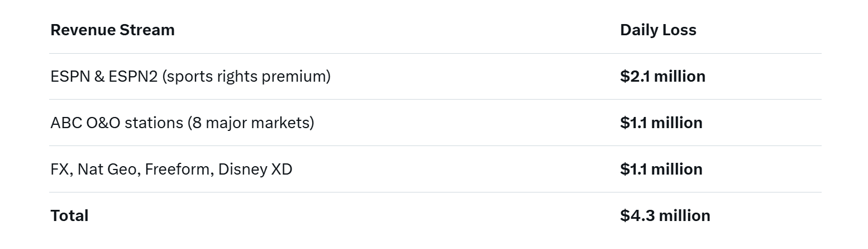868x249 pixels.
Task: Click the "(8 major markets)" text
Action: 251,123
